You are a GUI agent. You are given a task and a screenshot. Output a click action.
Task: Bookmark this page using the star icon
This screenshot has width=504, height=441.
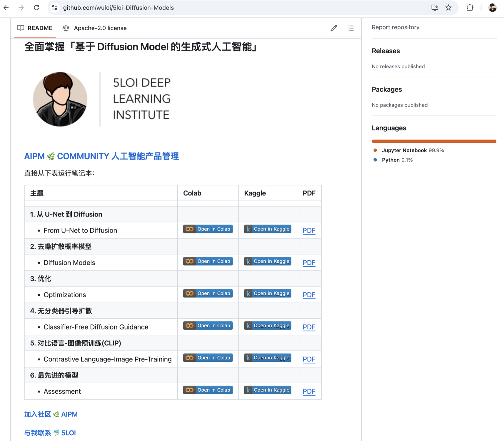click(x=448, y=8)
